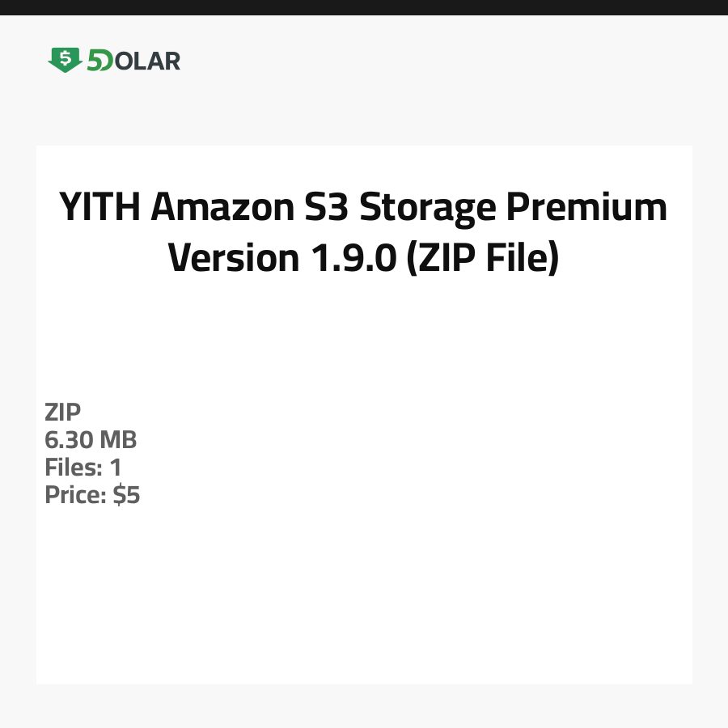Viewport: 728px width, 728px height.
Task: Click the dark bar at the top
Action: tap(364, 7)
